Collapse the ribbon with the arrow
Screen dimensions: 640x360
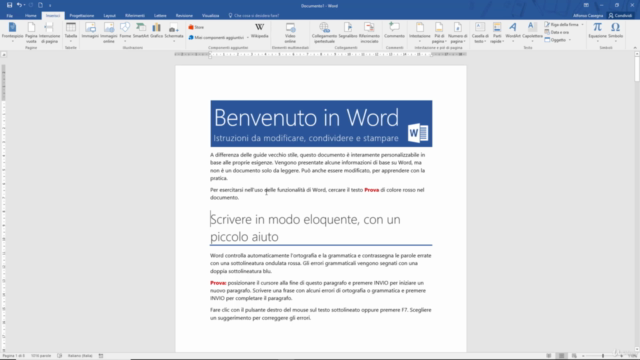pyautogui.click(x=635, y=48)
